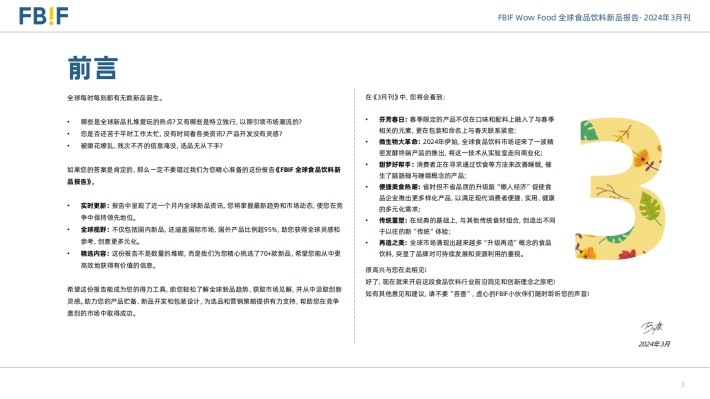Screen dimensions: 710x399
Task: Click the '在《3月刊》中' intro line
Action: (x=405, y=97)
